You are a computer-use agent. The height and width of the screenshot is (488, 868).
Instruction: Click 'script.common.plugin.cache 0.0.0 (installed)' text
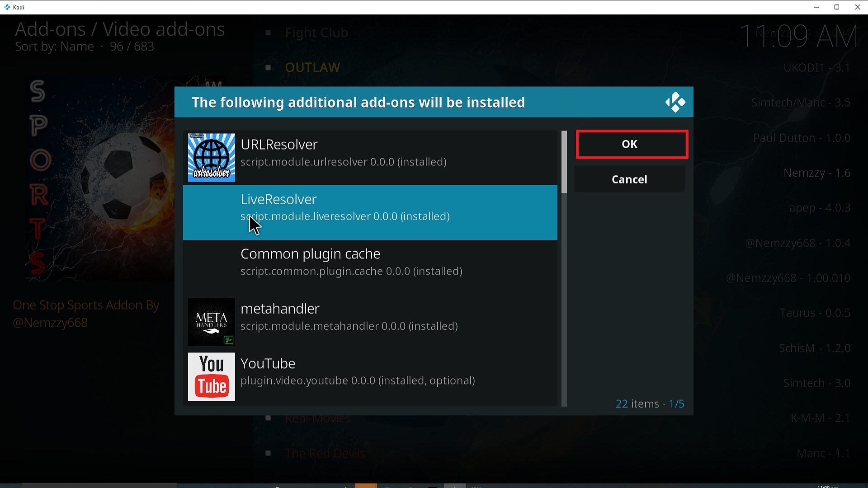351,272
